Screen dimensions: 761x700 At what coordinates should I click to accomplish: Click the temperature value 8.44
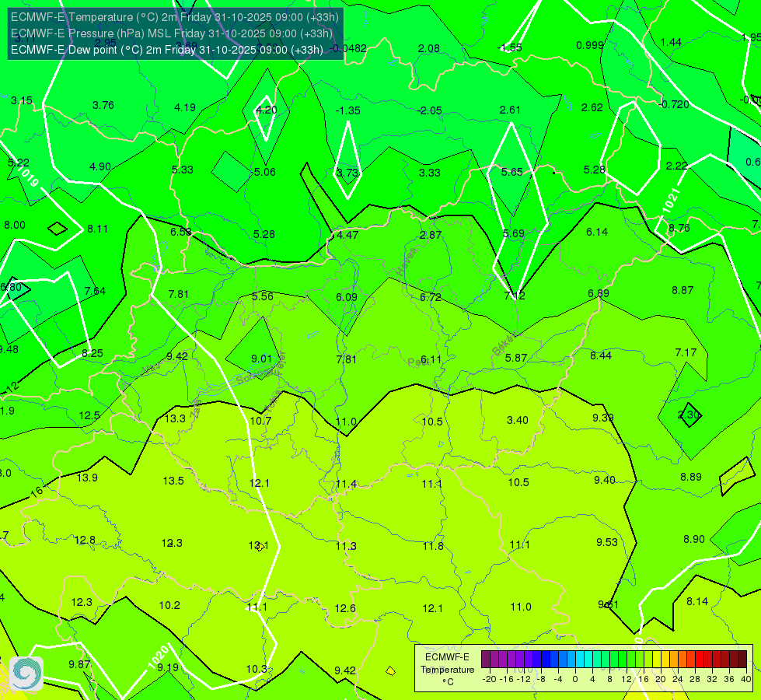coord(601,355)
